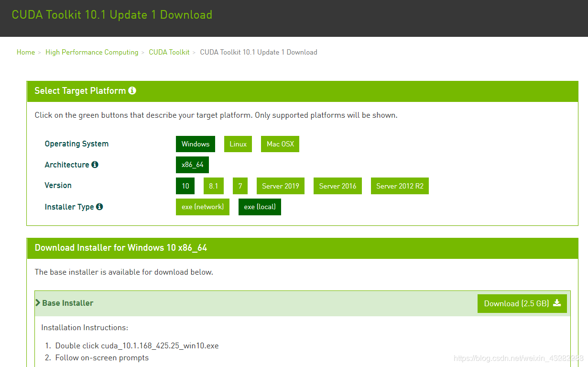
Task: Click the cuda_10.1.168_425.25_win10.exe instruction line
Action: coord(137,345)
